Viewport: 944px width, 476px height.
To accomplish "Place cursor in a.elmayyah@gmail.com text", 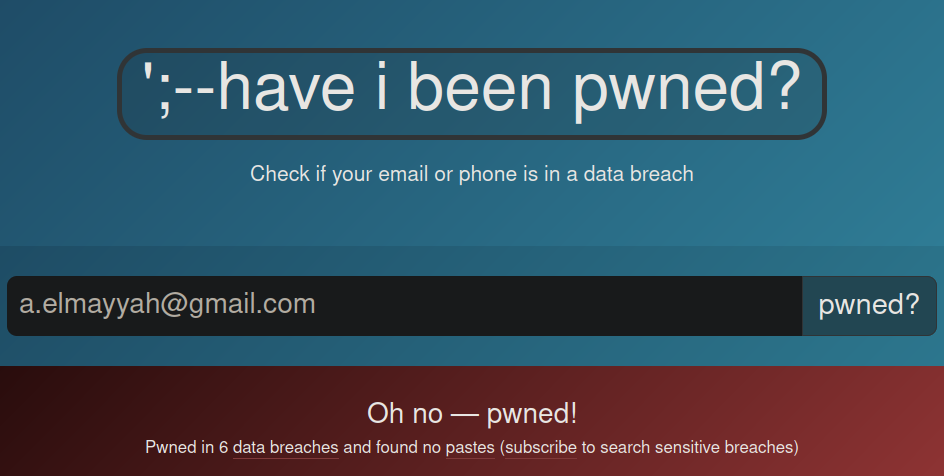I will (167, 304).
